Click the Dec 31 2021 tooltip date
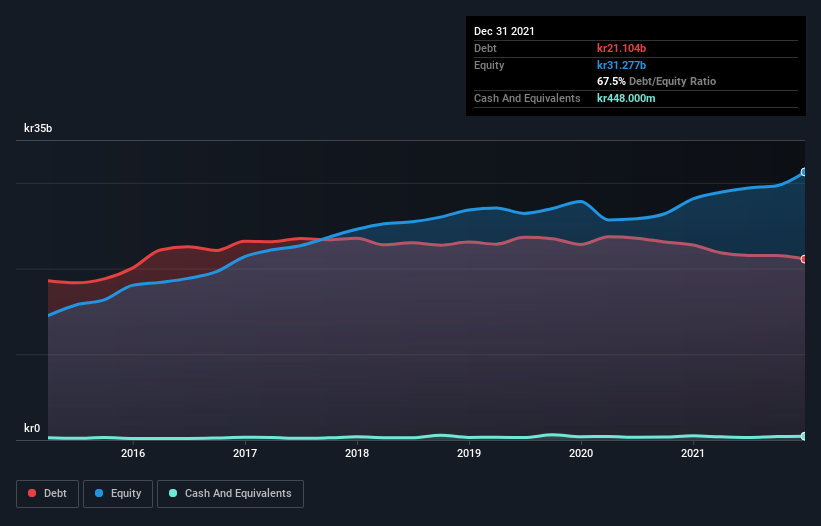 504,31
